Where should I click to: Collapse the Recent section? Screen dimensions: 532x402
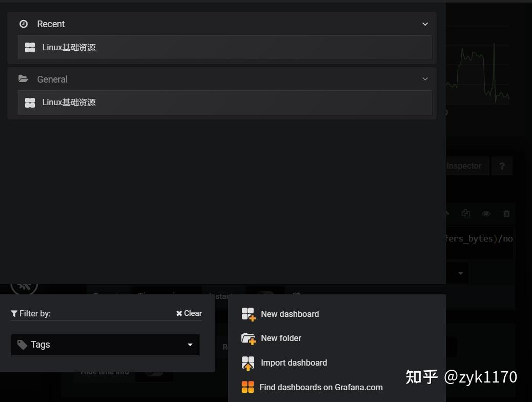(x=425, y=24)
